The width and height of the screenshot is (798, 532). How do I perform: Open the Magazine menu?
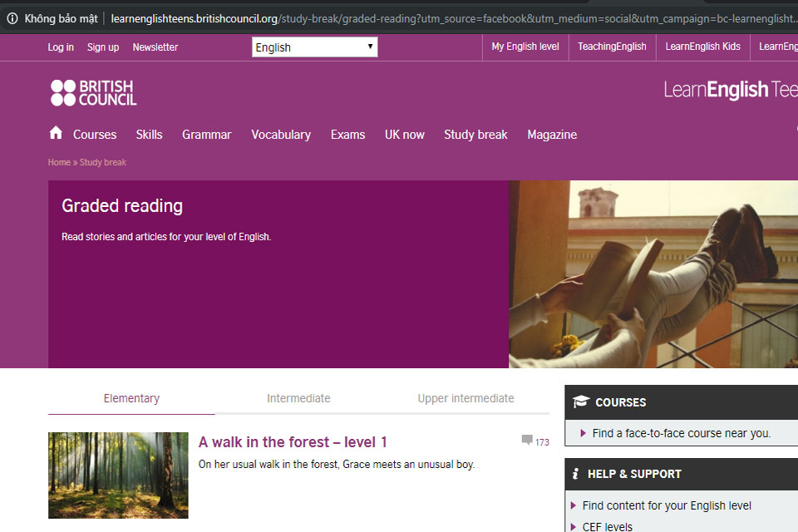click(x=552, y=135)
